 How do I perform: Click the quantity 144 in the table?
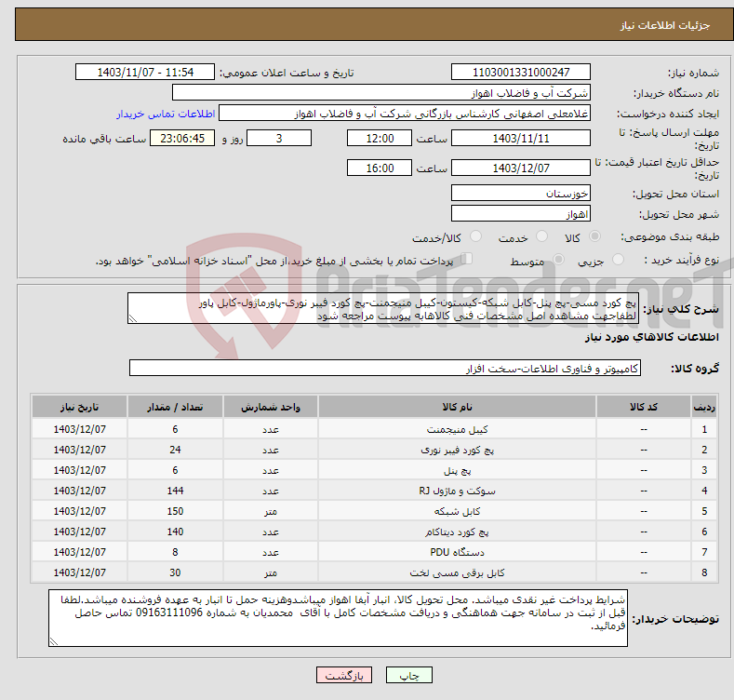click(x=175, y=491)
